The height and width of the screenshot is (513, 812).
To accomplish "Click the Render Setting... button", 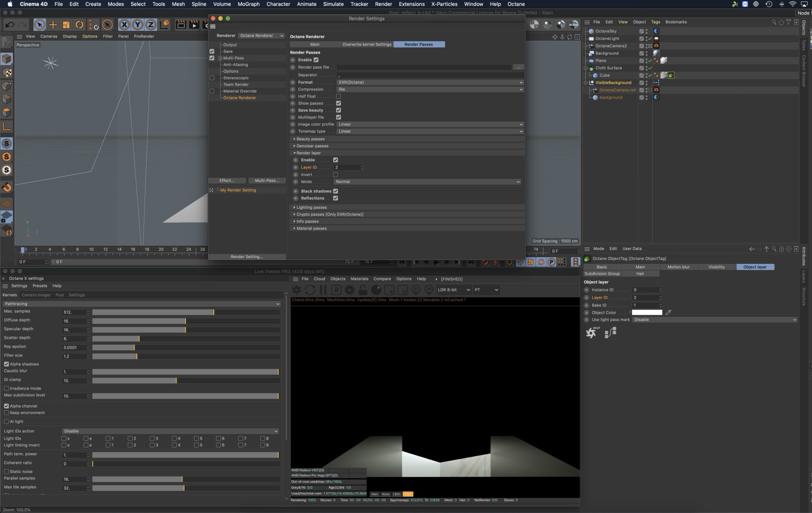I will coord(247,256).
